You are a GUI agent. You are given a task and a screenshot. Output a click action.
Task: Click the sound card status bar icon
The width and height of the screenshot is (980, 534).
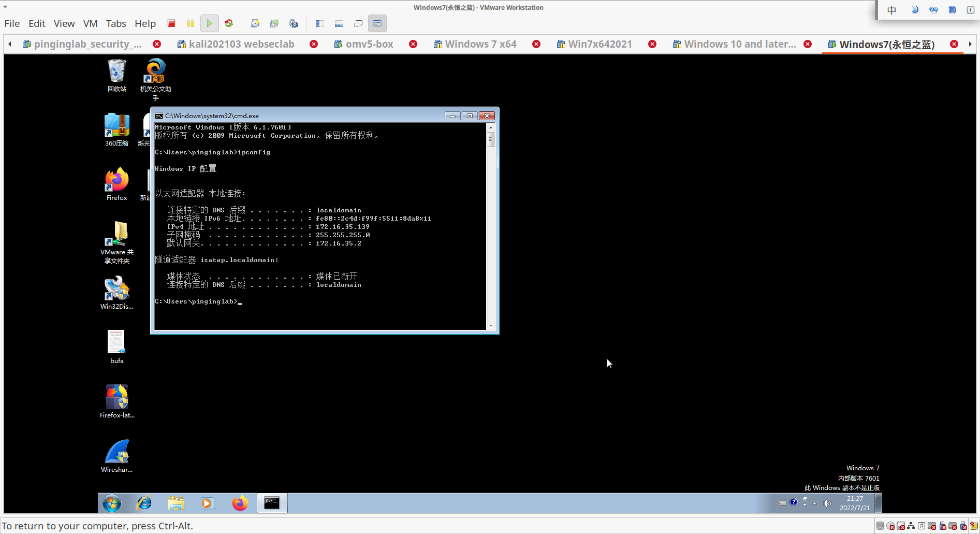pos(922,526)
